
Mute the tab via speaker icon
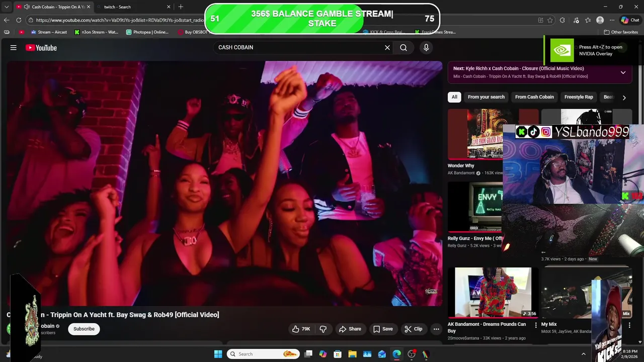coord(27,7)
